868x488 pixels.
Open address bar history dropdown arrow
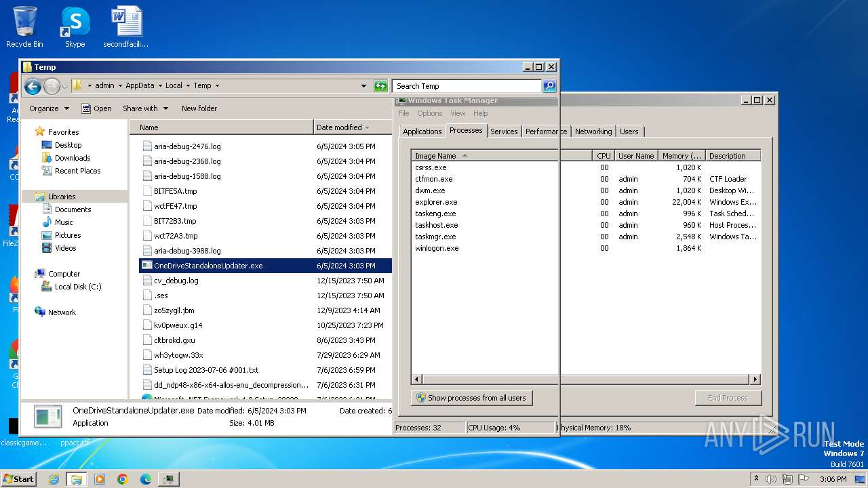click(364, 86)
